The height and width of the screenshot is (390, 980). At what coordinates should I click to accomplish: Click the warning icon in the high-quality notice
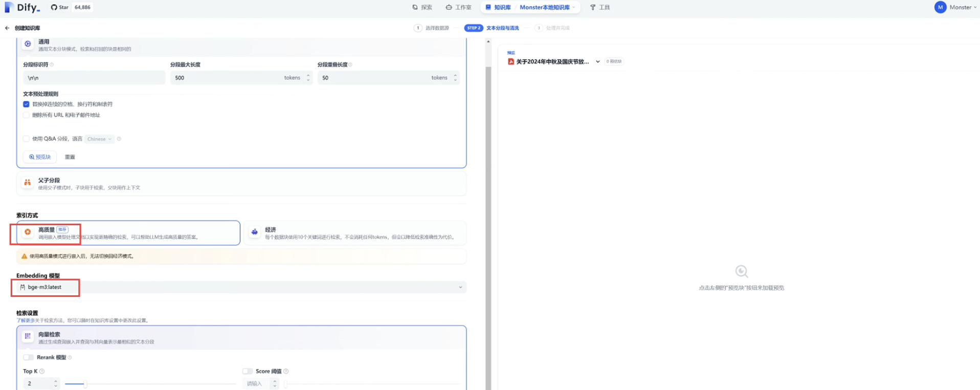click(24, 256)
